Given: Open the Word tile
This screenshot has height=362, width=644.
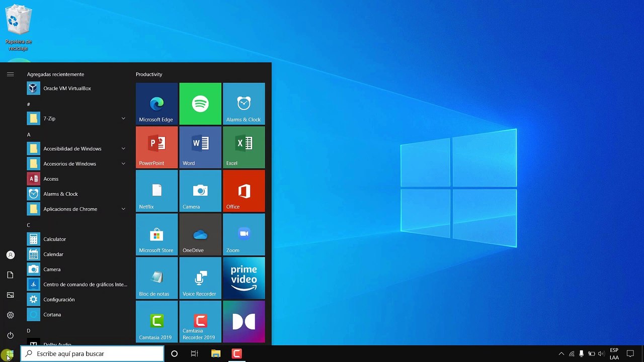Looking at the screenshot, I should point(200,147).
